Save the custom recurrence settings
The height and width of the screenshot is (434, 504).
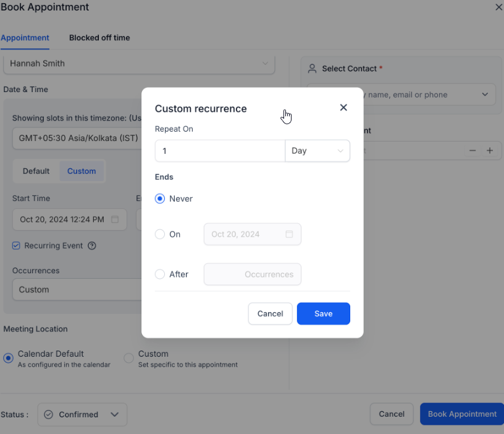click(323, 313)
